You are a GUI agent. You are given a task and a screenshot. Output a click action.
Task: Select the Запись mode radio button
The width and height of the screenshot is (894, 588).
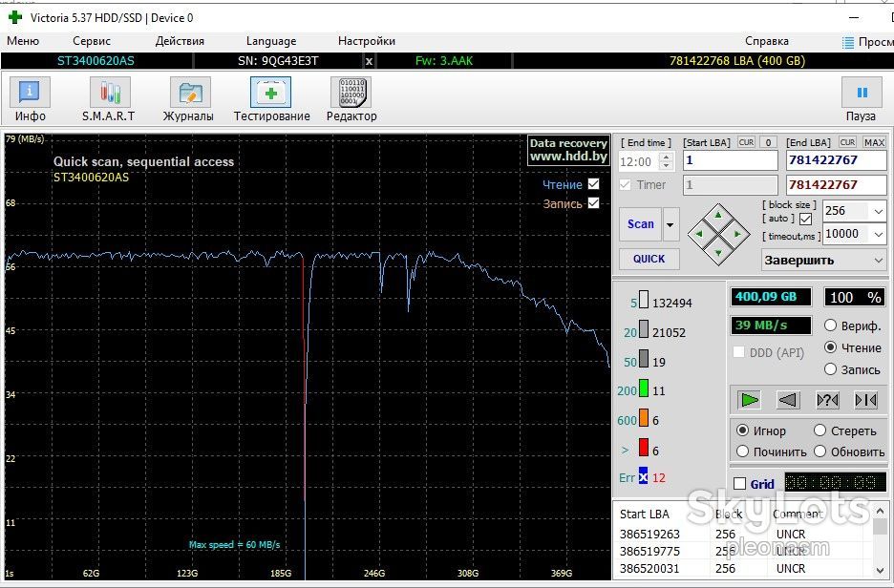(830, 369)
